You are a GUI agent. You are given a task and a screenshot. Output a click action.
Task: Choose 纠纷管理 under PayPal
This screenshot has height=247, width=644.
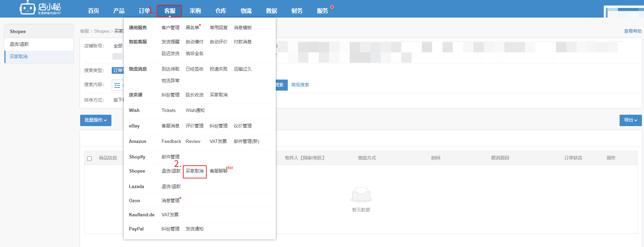coord(171,229)
